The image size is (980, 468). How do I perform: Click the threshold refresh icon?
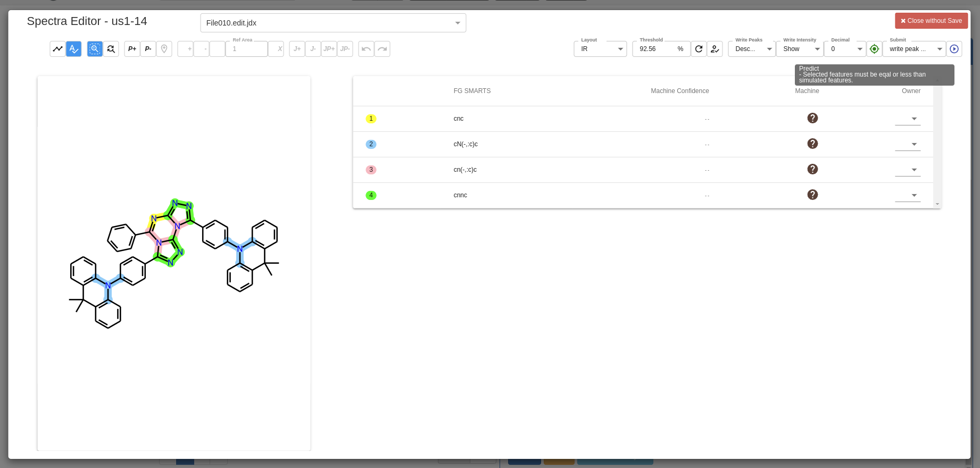tap(699, 49)
